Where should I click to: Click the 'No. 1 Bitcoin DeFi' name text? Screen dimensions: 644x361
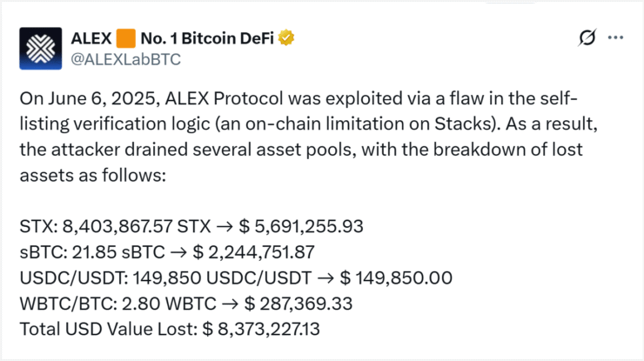tap(207, 38)
